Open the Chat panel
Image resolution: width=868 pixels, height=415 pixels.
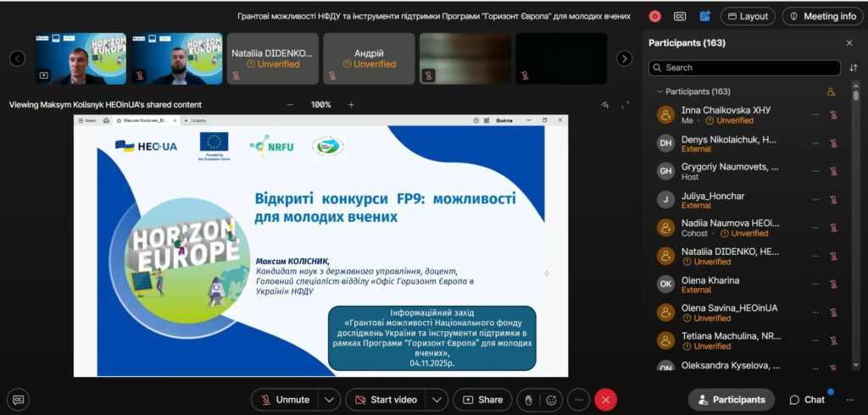pyautogui.click(x=807, y=400)
